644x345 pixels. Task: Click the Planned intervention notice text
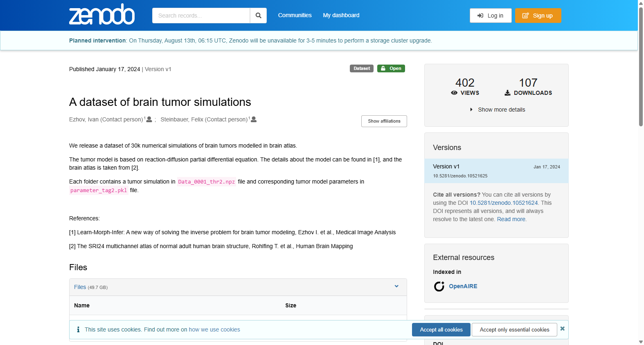coord(250,40)
